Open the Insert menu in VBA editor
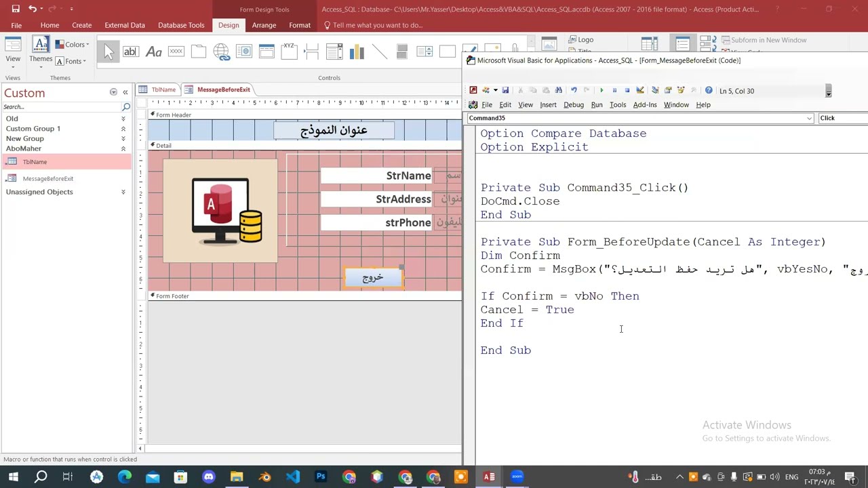The image size is (868, 488). [548, 104]
